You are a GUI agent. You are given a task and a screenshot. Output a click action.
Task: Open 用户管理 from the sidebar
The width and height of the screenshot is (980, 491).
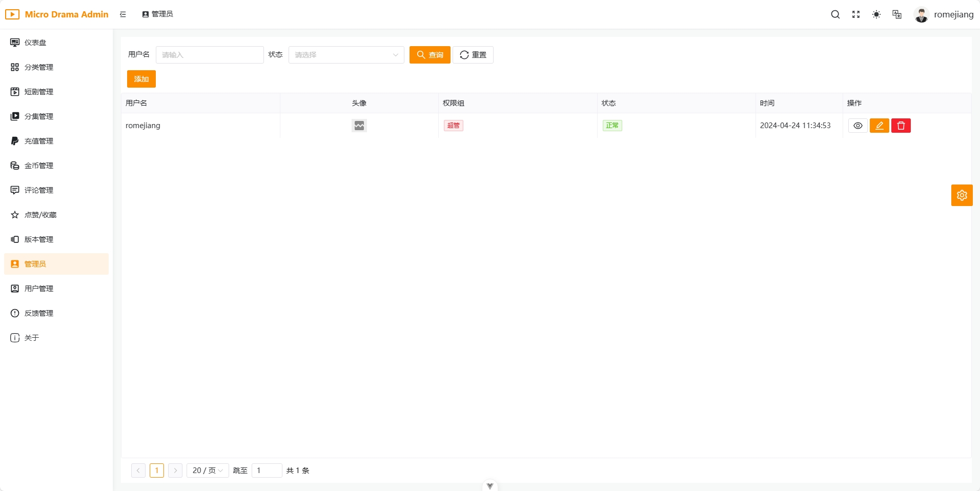point(38,289)
